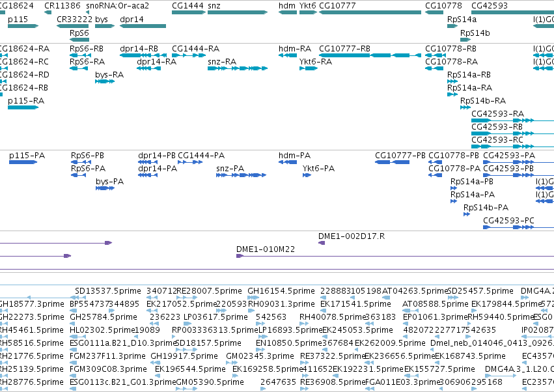Select the bys-RA transcript
This screenshot has width=554, height=392.
tap(105, 81)
